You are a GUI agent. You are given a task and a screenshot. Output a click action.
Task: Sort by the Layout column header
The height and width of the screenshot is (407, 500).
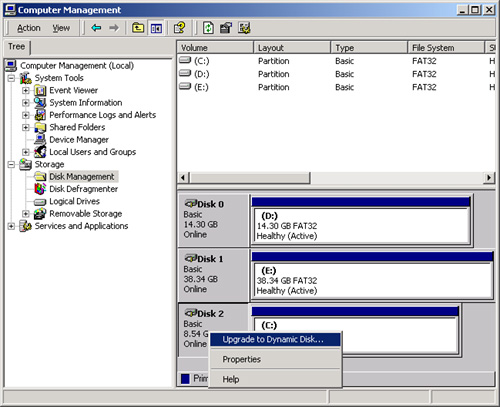(292, 48)
